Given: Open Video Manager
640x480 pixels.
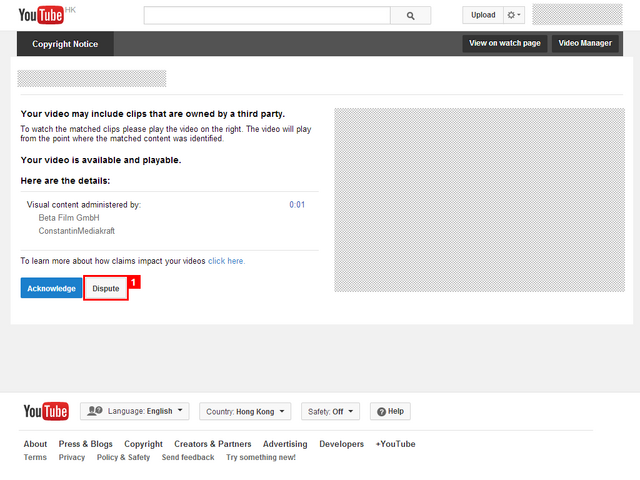Looking at the screenshot, I should click(585, 43).
